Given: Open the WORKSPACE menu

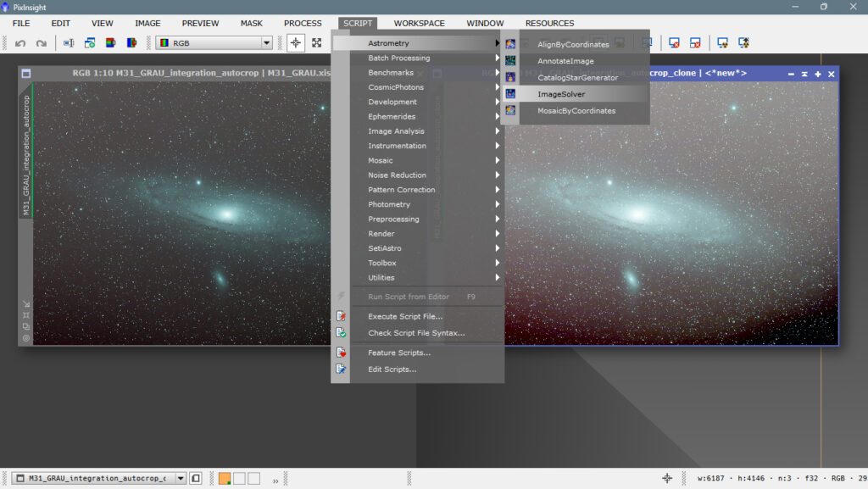Looking at the screenshot, I should pyautogui.click(x=419, y=23).
